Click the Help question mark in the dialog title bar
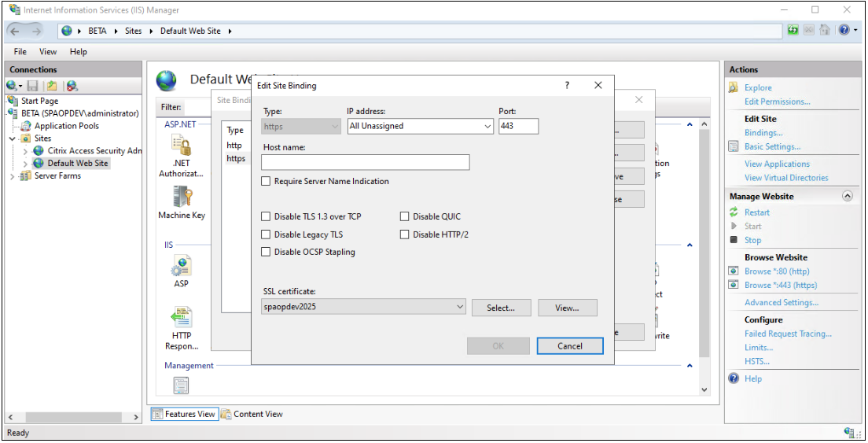 (x=567, y=86)
